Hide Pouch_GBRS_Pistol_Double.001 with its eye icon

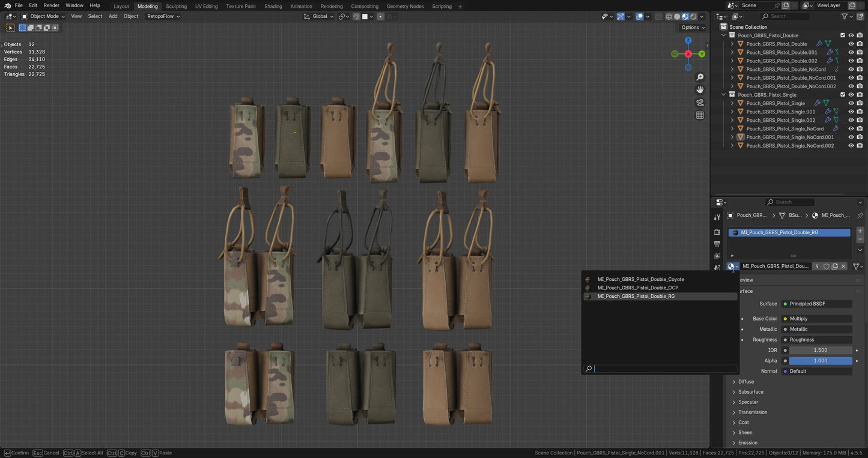point(851,52)
